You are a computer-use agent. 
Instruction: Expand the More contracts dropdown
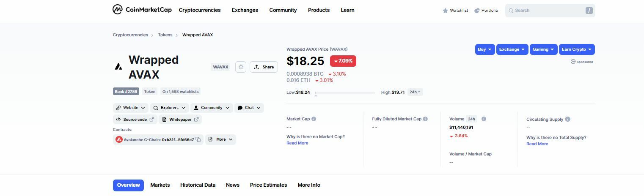[220, 139]
